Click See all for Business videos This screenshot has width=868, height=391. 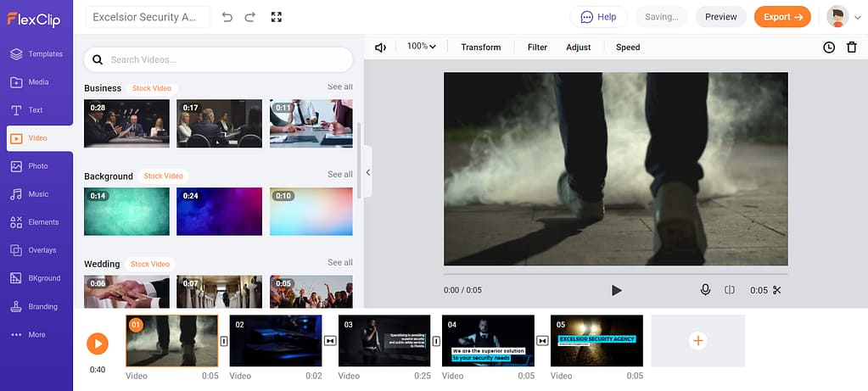340,87
